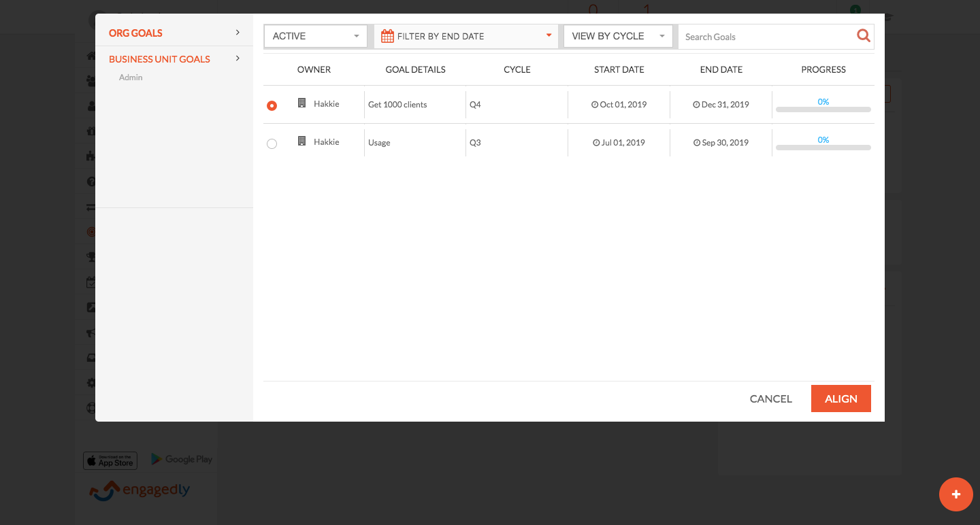Image resolution: width=980 pixels, height=525 pixels.
Task: Open the ORG GOALS section
Action: [x=135, y=33]
